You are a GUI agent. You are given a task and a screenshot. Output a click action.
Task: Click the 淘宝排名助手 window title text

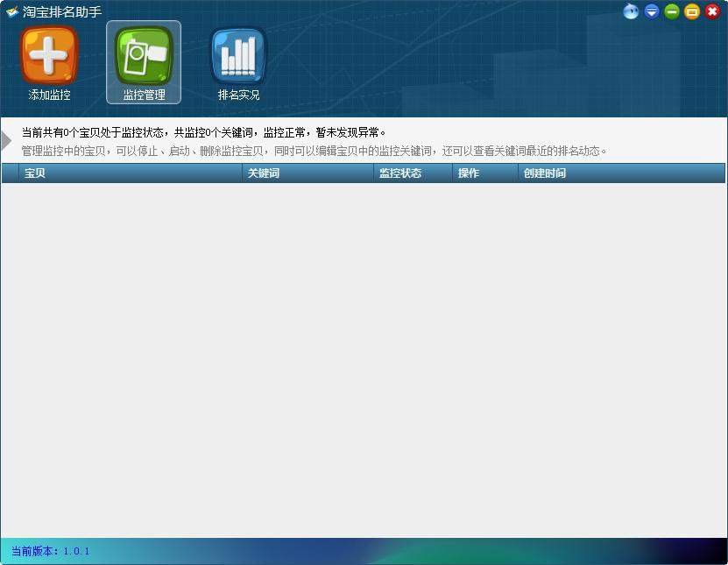coord(62,12)
